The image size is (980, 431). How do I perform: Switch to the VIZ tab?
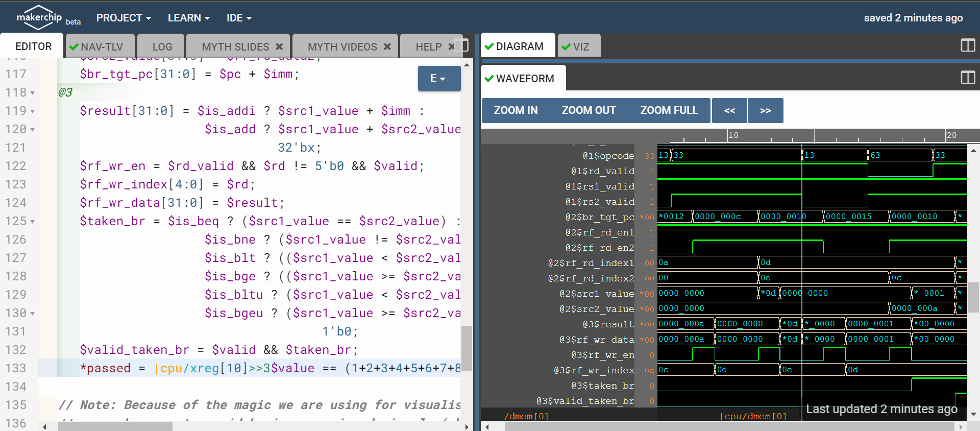579,47
